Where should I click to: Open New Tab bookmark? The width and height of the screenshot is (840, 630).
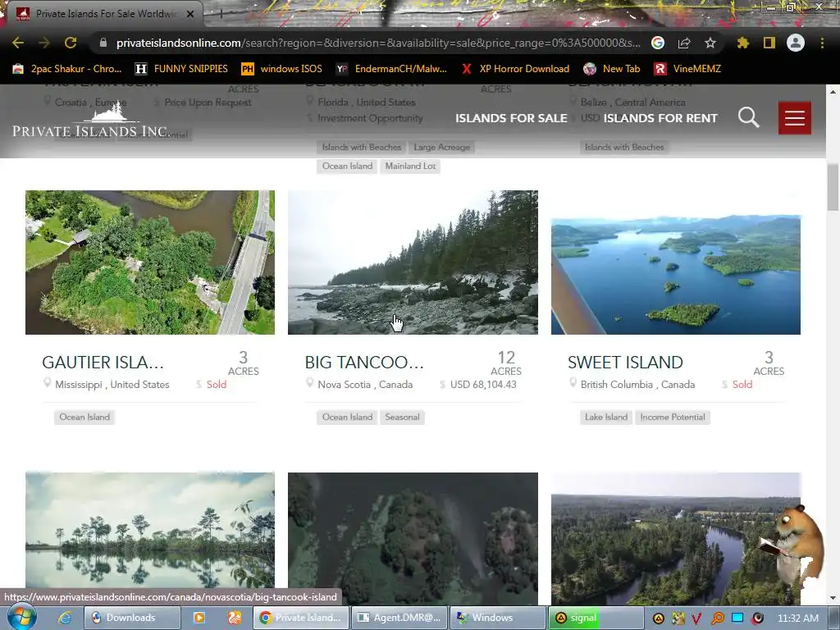point(612,69)
